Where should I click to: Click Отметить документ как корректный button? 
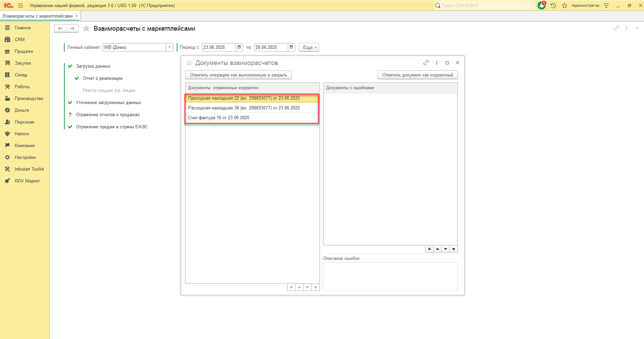417,75
